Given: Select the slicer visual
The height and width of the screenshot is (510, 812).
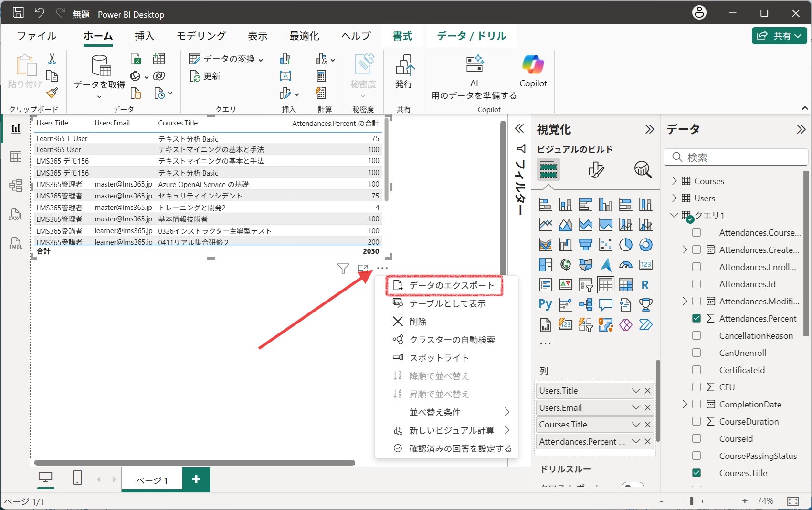Looking at the screenshot, I should [x=586, y=285].
